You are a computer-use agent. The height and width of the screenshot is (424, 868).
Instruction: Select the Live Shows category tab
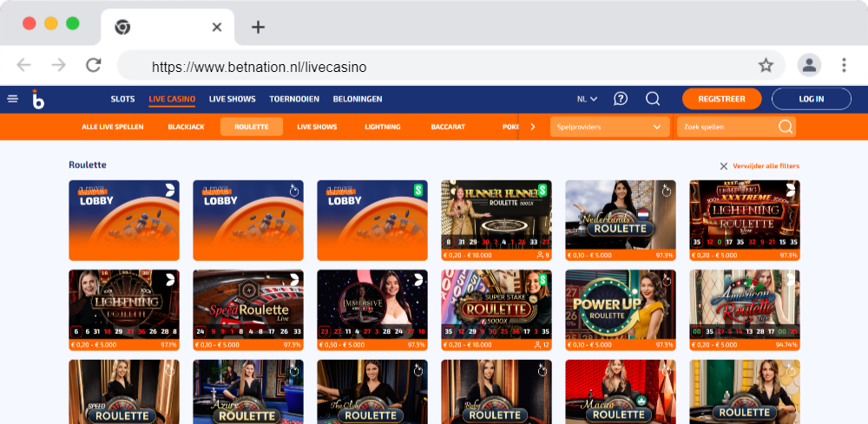[317, 127]
